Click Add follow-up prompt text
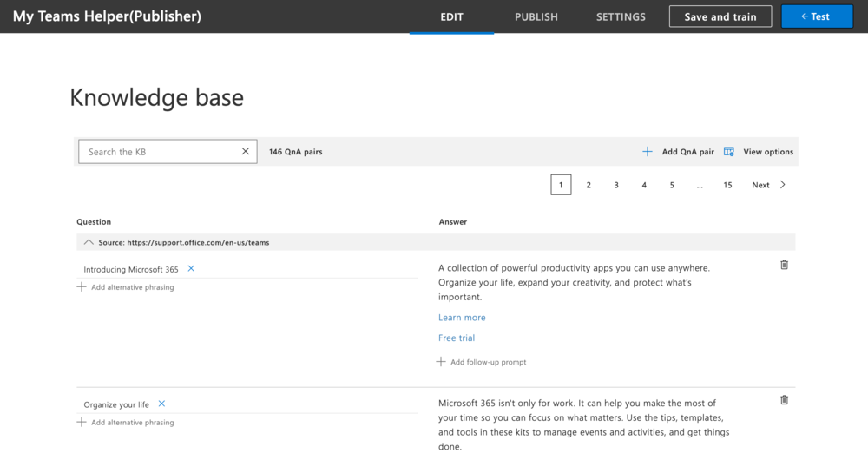The image size is (868, 460). (488, 362)
